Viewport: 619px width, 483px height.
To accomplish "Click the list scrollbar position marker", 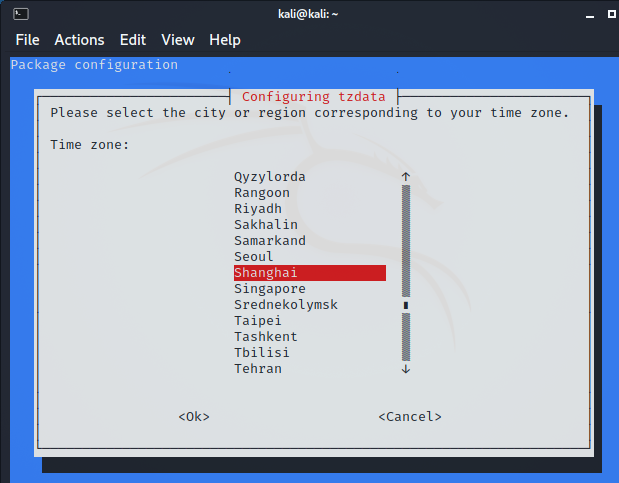I will 406,305.
